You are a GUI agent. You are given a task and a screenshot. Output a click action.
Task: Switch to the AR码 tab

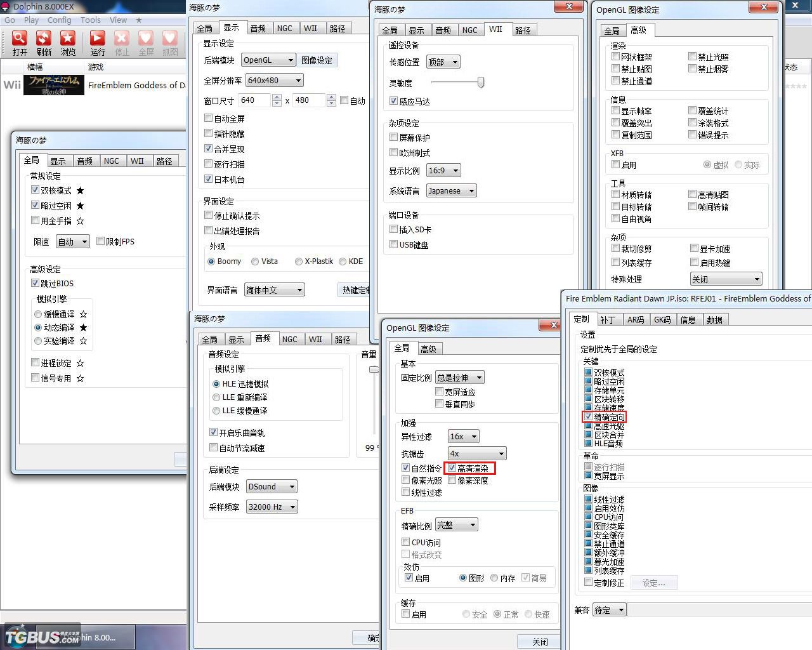pyautogui.click(x=636, y=319)
